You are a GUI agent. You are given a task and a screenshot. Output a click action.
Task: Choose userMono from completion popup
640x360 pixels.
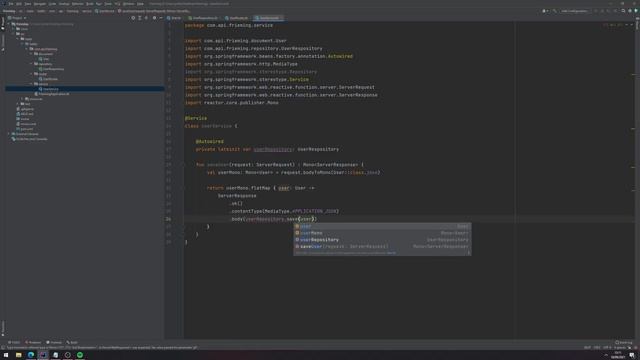click(x=382, y=233)
